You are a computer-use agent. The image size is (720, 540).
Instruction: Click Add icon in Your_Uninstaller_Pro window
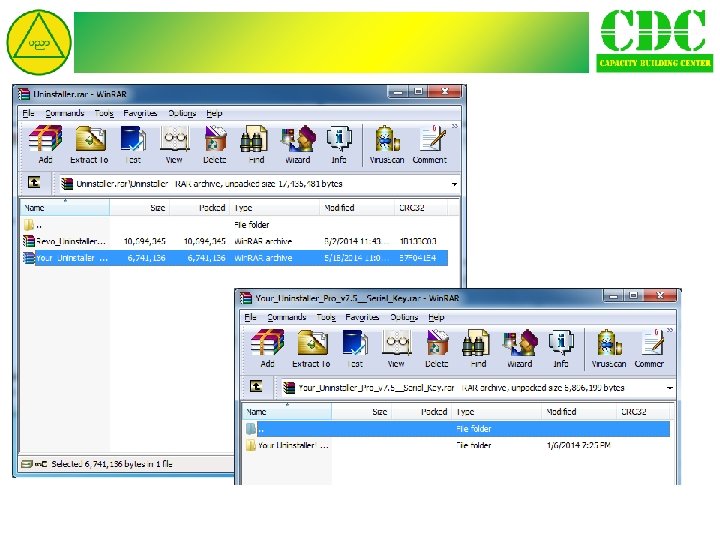click(x=267, y=349)
